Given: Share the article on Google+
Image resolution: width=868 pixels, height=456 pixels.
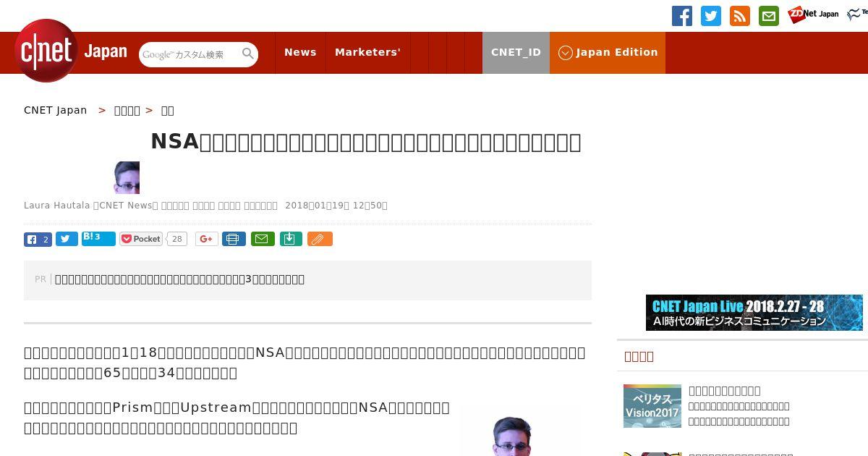Looking at the screenshot, I should (206, 239).
